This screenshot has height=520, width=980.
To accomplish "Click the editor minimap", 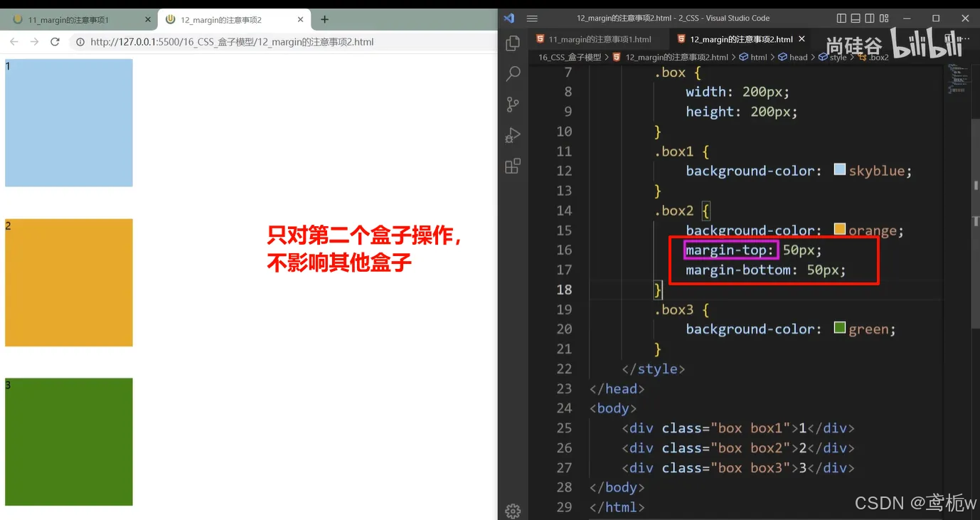I will [957, 80].
